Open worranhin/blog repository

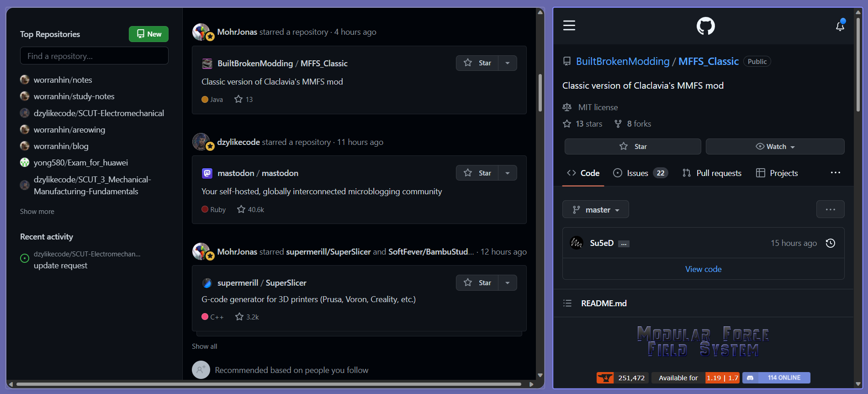[61, 146]
